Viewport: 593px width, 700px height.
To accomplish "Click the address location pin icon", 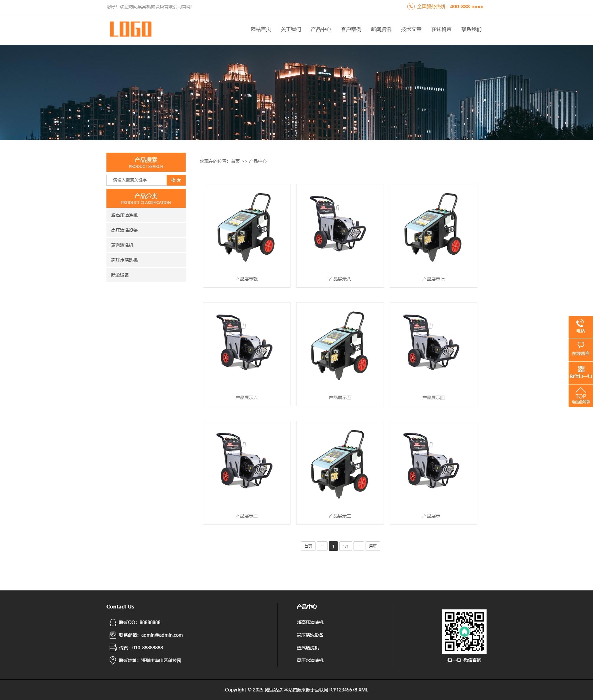I will [113, 660].
